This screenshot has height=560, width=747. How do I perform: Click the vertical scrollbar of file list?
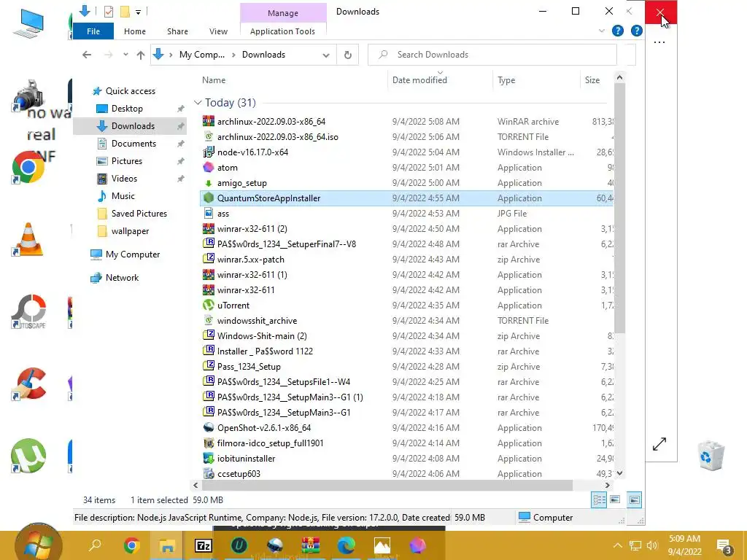619,209
